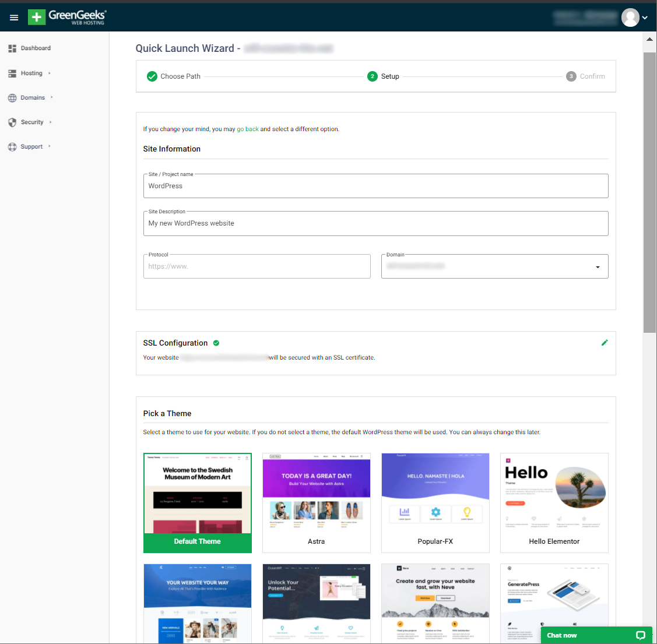This screenshot has width=657, height=644.
Task: Click the 'Quick Launch Wizard' title
Action: [185, 48]
